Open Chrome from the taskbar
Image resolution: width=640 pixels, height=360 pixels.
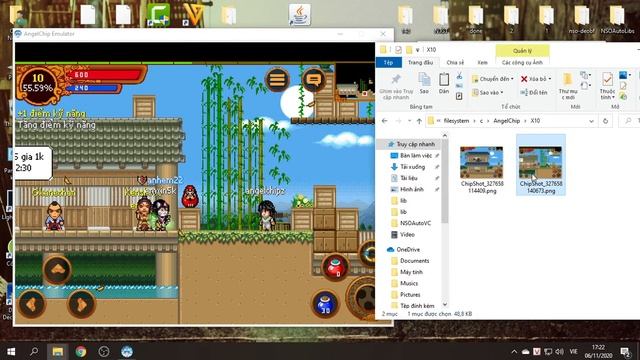80,351
